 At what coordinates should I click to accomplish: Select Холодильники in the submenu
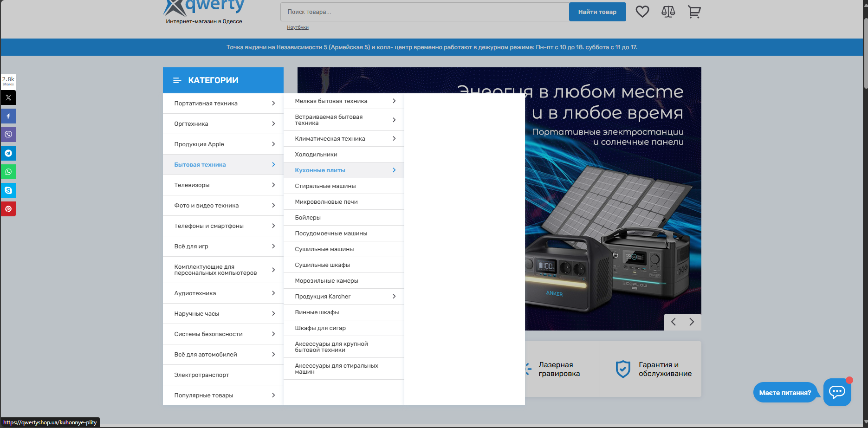tap(316, 155)
